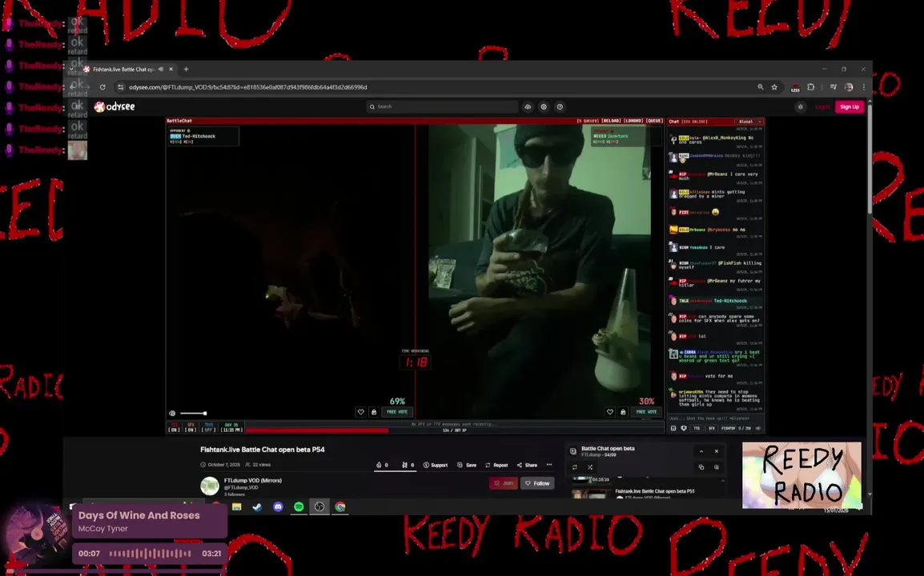Mute the tab via its audio icon
The image size is (924, 576).
[x=161, y=69]
